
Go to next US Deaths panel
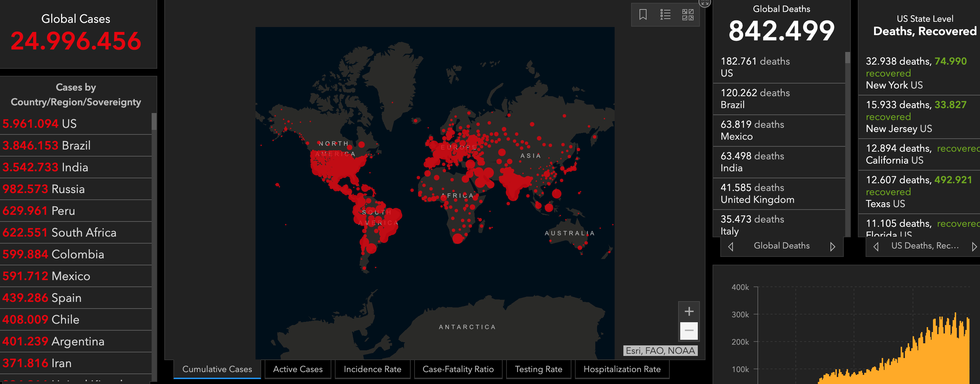pos(974,247)
